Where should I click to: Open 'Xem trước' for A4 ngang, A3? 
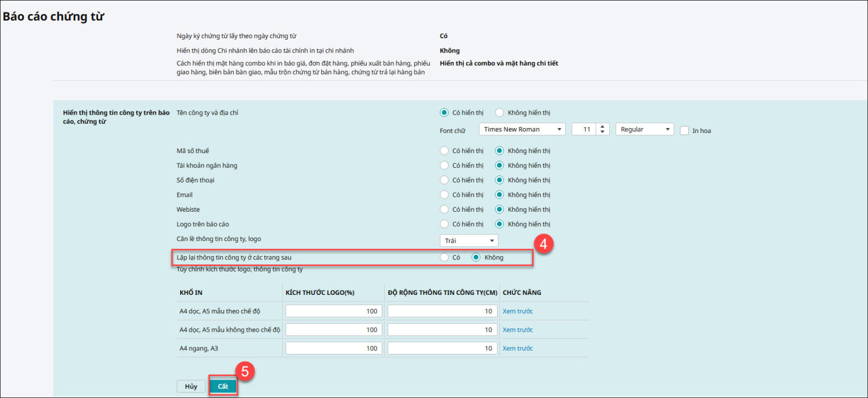[518, 348]
